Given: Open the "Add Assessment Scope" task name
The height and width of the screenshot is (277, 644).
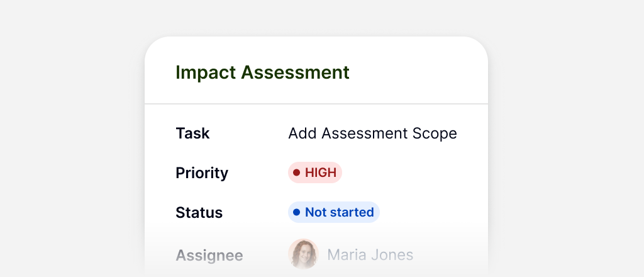Looking at the screenshot, I should point(372,133).
